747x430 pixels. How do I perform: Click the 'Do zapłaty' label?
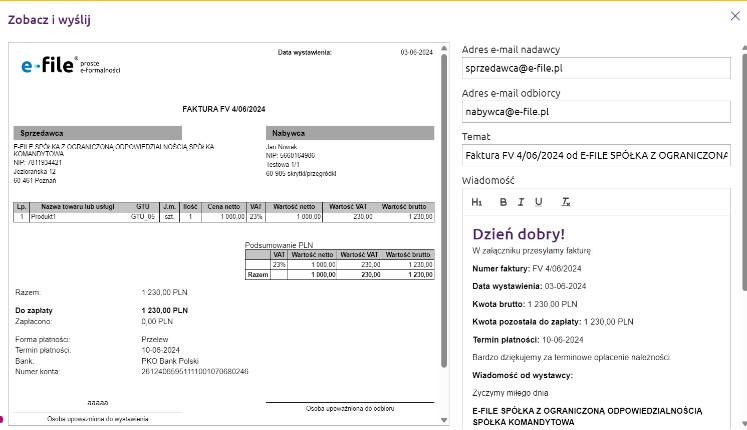(x=34, y=310)
